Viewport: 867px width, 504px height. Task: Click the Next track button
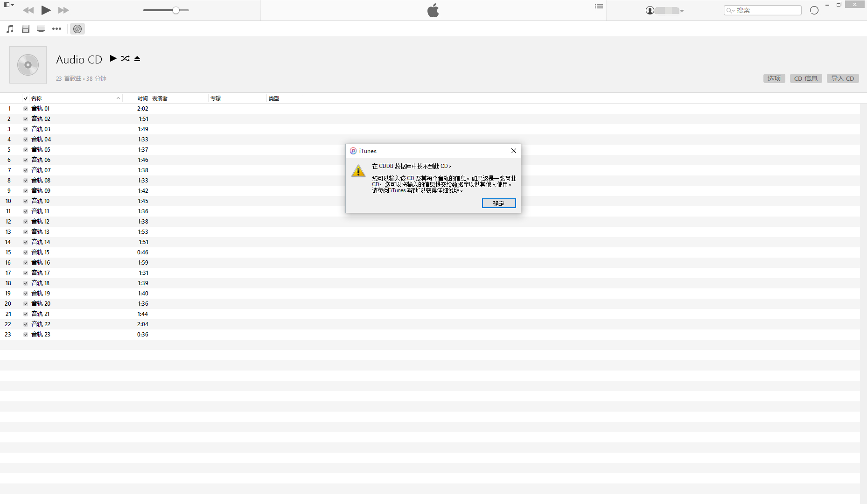63,10
